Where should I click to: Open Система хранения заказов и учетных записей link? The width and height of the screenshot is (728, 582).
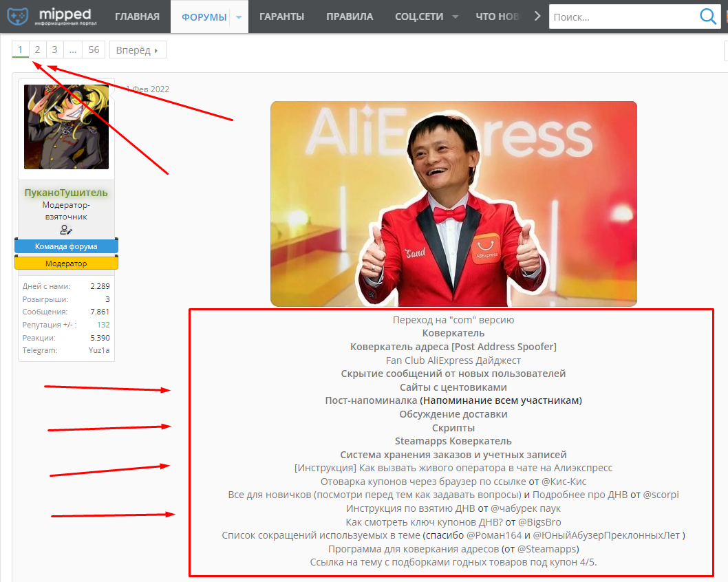453,455
